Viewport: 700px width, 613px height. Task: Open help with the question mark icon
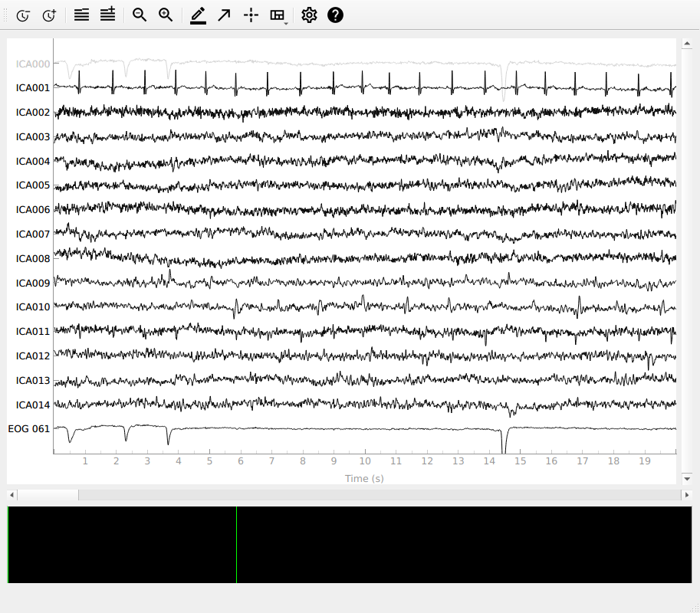coord(335,15)
